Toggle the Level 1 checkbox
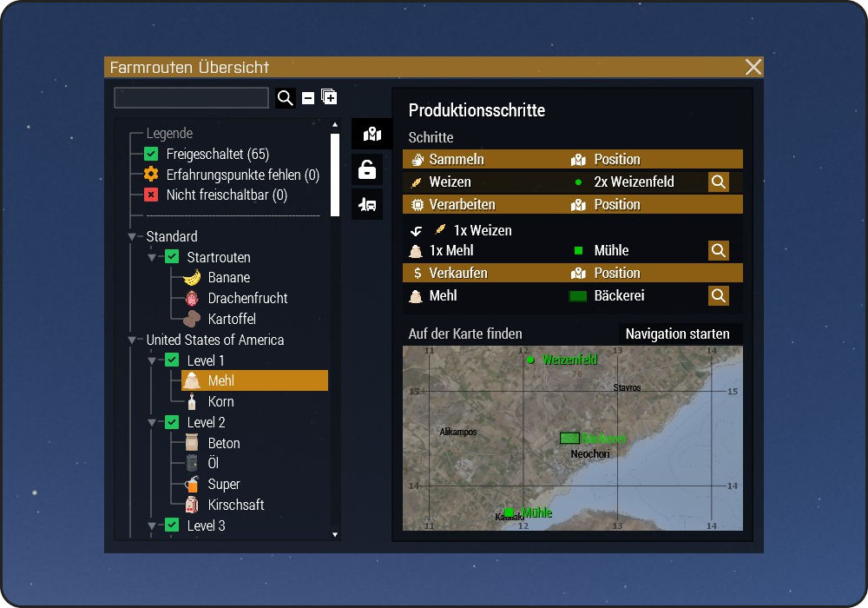This screenshot has width=868, height=608. click(172, 360)
